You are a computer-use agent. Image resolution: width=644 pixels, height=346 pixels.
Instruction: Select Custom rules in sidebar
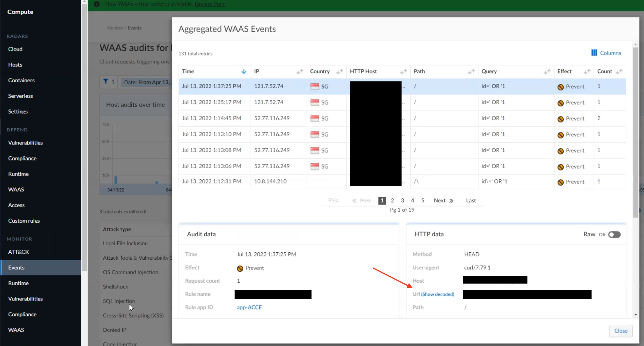(24, 221)
